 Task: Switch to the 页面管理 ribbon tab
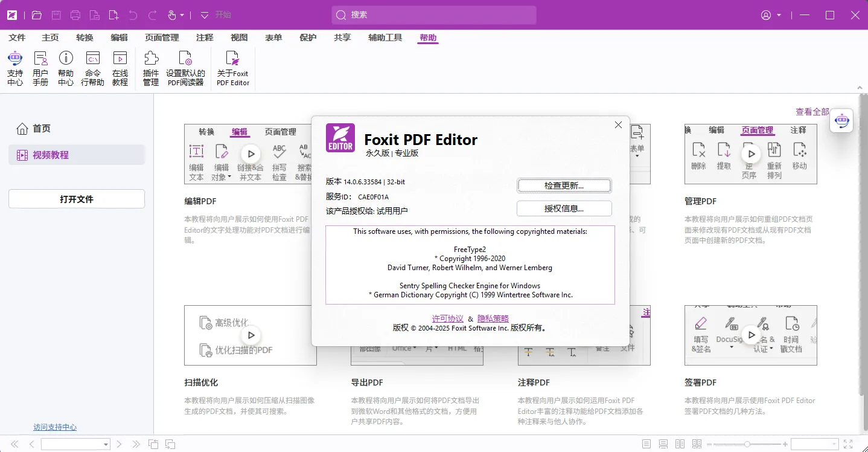pos(162,37)
